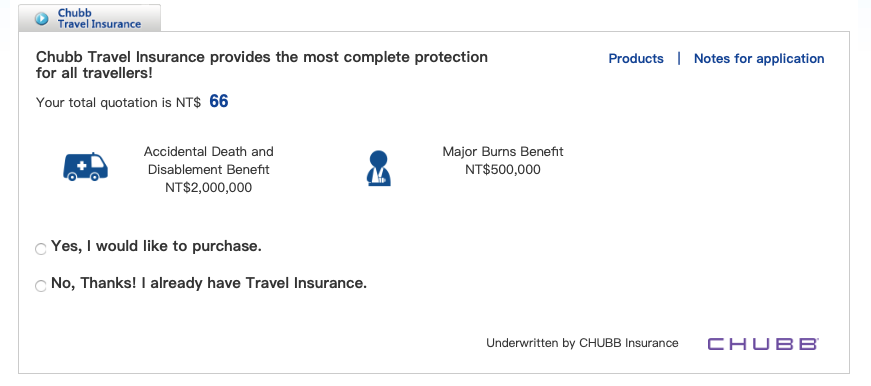
Task: Click the blue quotation amount 66
Action: click(219, 102)
